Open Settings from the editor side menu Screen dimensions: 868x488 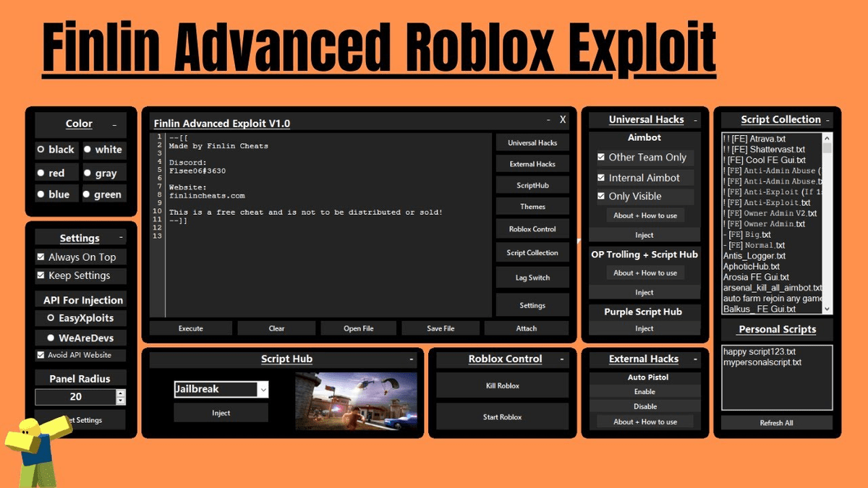532,305
